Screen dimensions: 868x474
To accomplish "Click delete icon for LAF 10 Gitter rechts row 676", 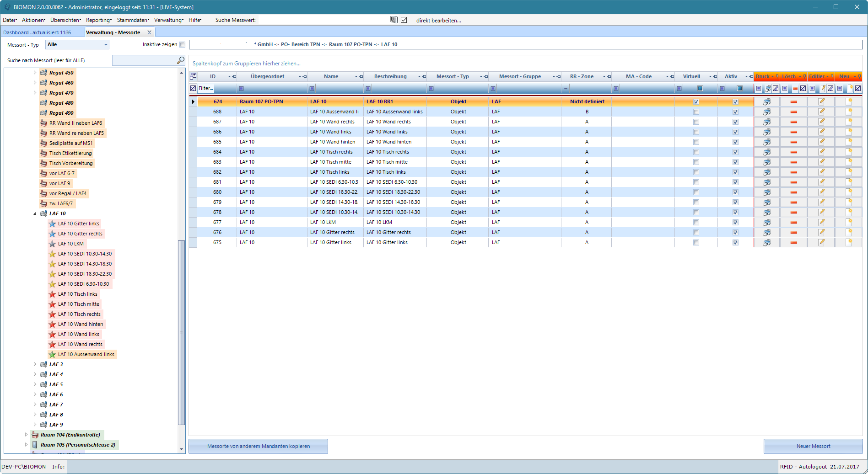I will pyautogui.click(x=794, y=233).
